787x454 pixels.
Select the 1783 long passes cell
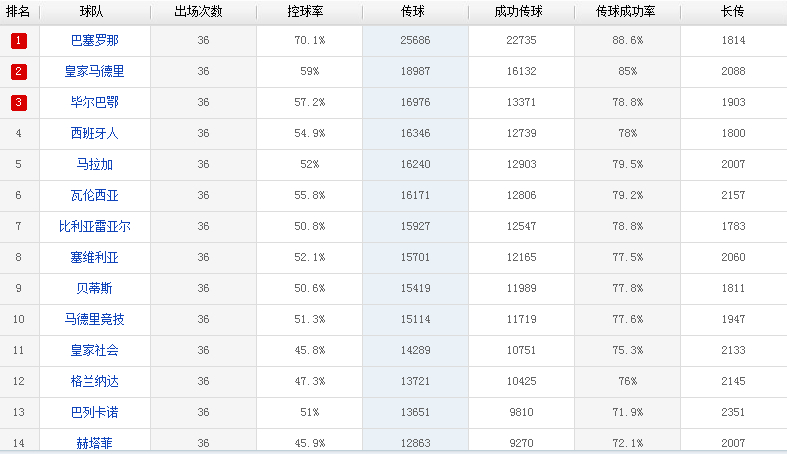(x=733, y=227)
